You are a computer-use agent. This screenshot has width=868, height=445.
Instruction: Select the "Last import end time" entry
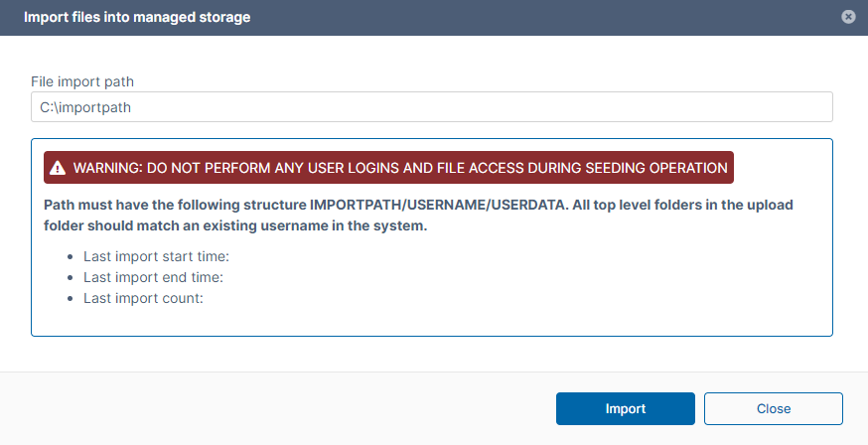[154, 277]
